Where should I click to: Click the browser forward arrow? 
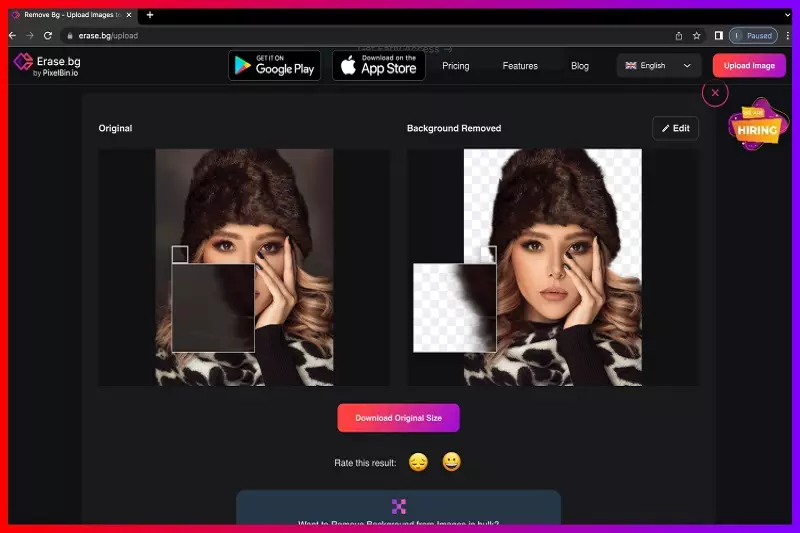[30, 36]
